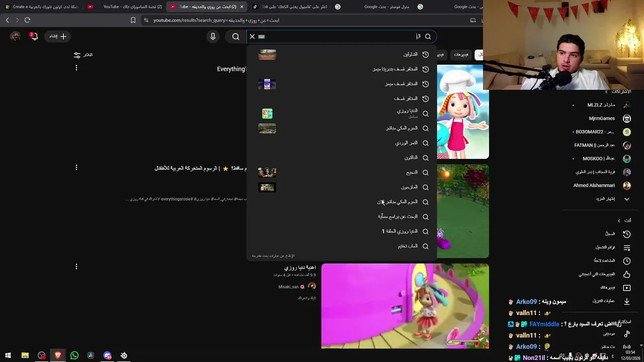Switch to the TikTok 'قاميول' browser tab
The width and height of the screenshot is (644, 362).
(290, 7)
